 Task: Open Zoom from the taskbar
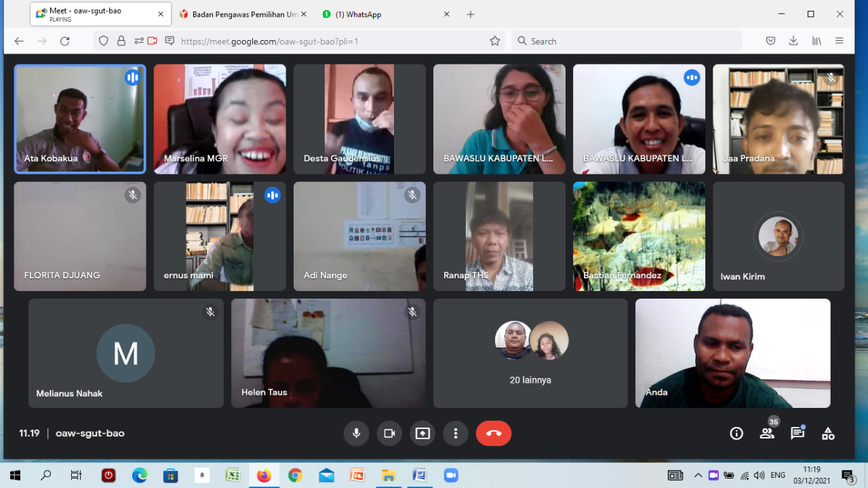(451, 476)
